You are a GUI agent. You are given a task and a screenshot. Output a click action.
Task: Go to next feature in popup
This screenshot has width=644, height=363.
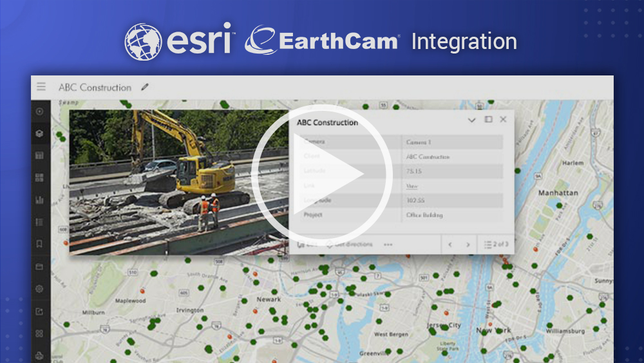click(468, 244)
